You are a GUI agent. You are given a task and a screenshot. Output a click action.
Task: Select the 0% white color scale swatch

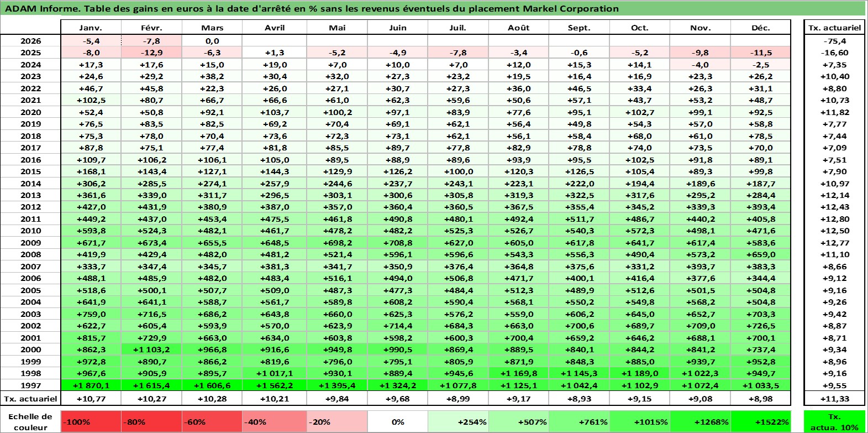click(x=398, y=422)
